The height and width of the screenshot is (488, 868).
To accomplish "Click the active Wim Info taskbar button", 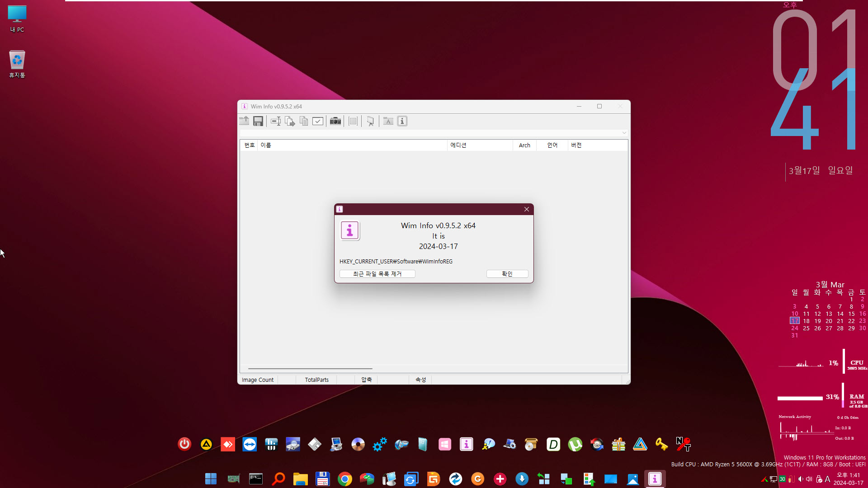I will [655, 479].
